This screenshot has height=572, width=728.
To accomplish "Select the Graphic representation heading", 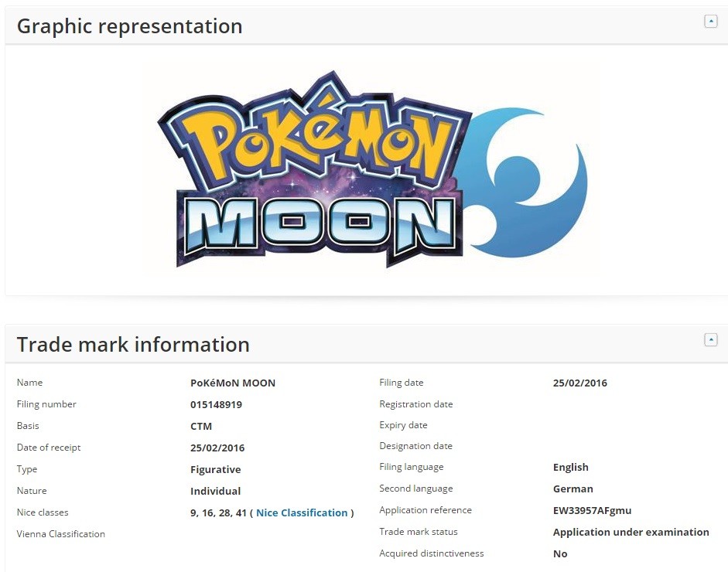I will (x=129, y=26).
